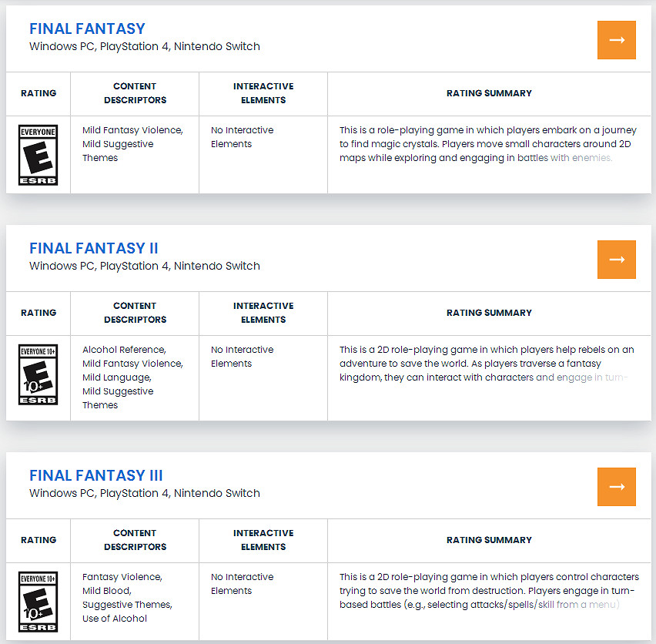
Task: Click Content Descriptors header in Final Fantasy II card
Action: pyautogui.click(x=135, y=313)
